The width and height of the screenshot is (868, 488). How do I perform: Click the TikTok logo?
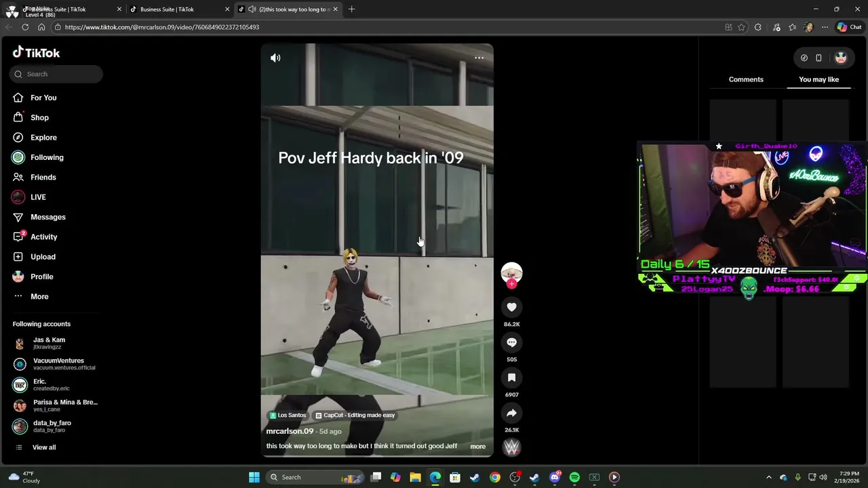(x=36, y=52)
